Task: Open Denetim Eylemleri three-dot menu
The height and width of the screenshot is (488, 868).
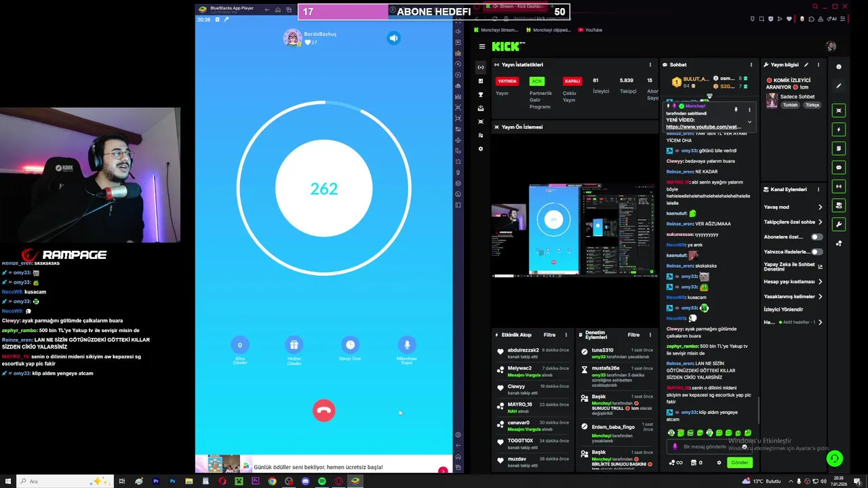Action: [650, 335]
